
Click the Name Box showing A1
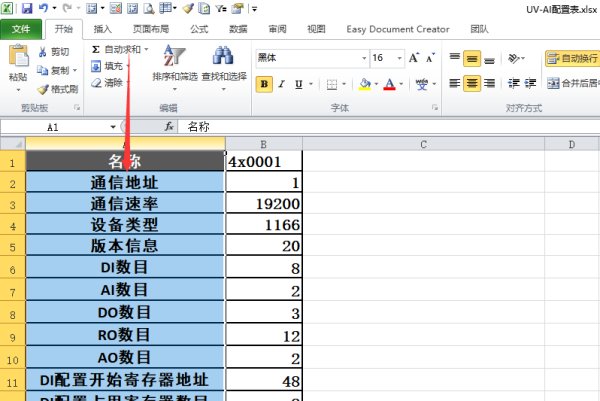pyautogui.click(x=53, y=127)
